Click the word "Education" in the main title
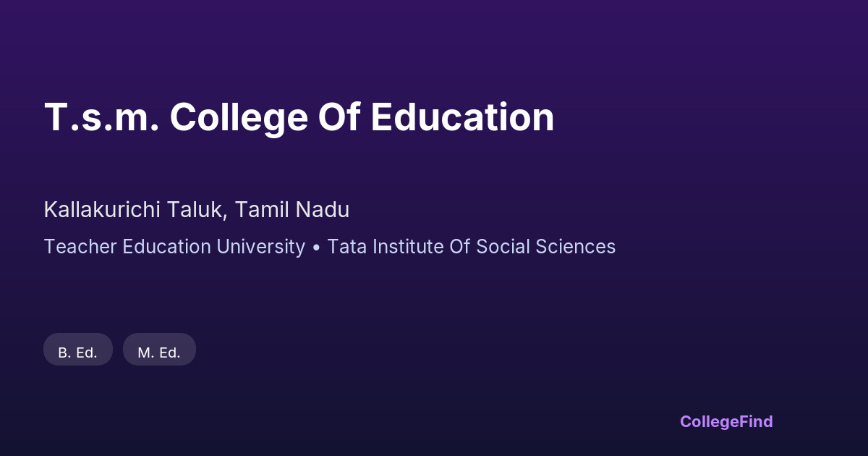 462,117
